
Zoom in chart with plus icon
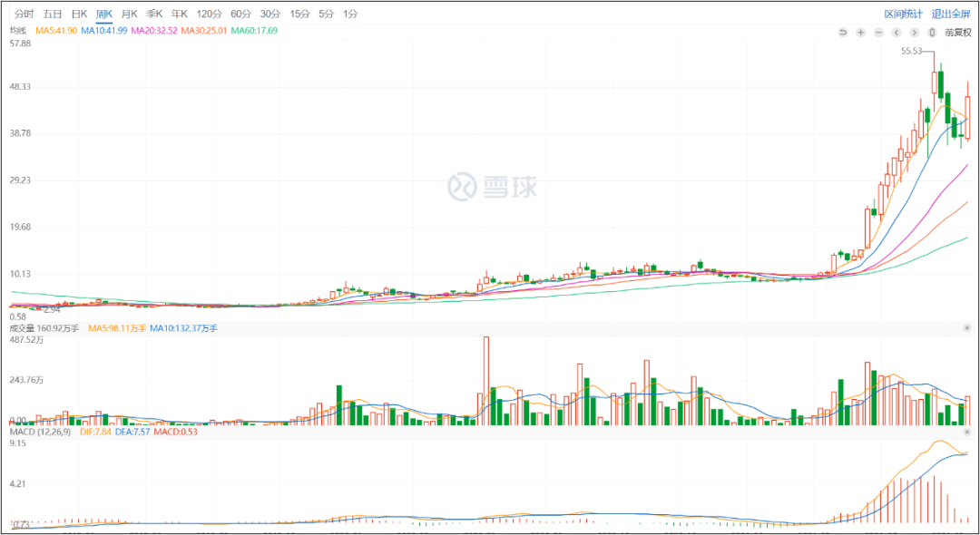(860, 32)
